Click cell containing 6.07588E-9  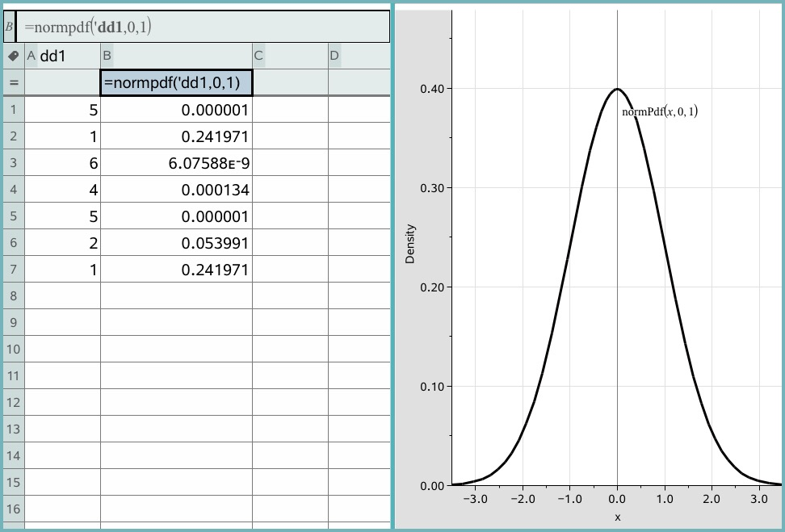tap(176, 163)
